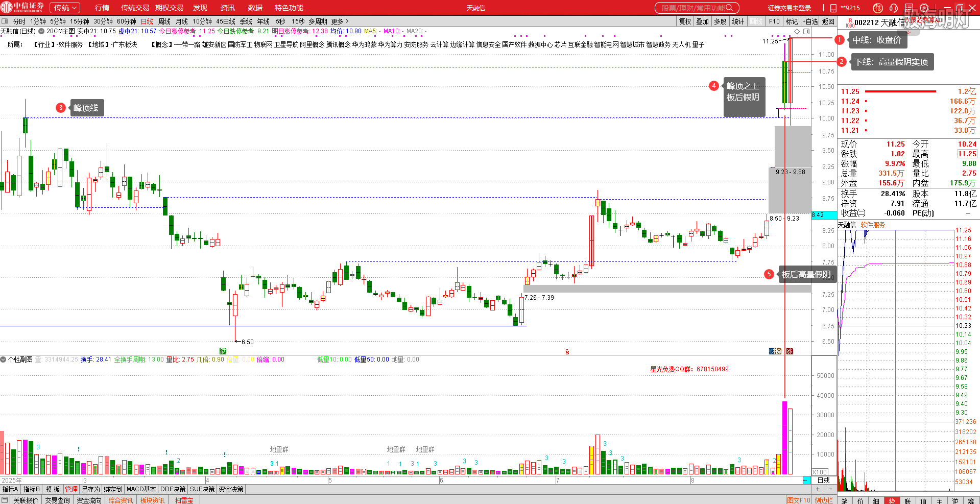
Task: Click the CITIC Securities logo
Action: coord(22,7)
